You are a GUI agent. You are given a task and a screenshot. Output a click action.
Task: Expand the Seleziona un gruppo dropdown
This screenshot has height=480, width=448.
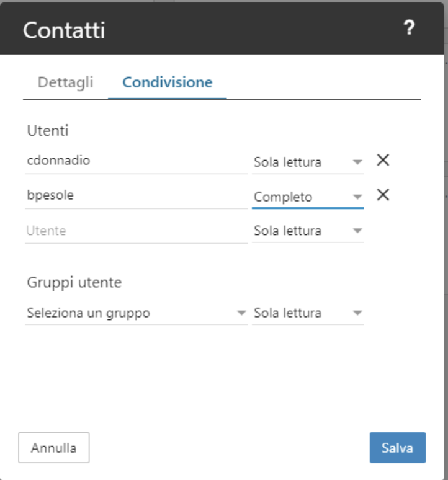137,313
